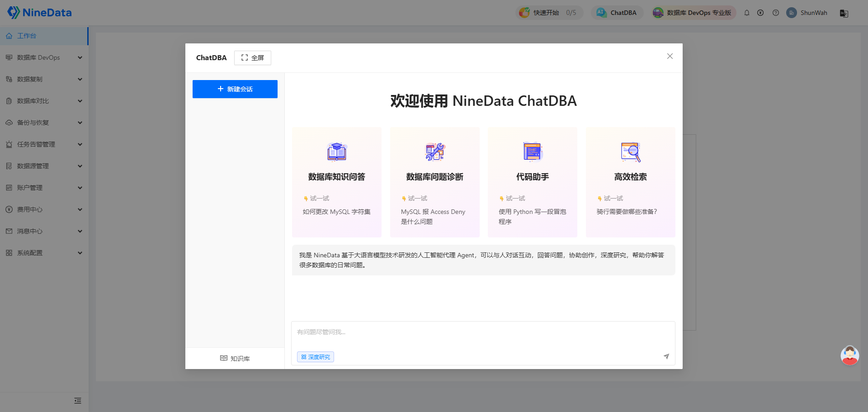Try the 使用 Python 写一段冒泡程序 prompt
868x412 pixels.
533,217
